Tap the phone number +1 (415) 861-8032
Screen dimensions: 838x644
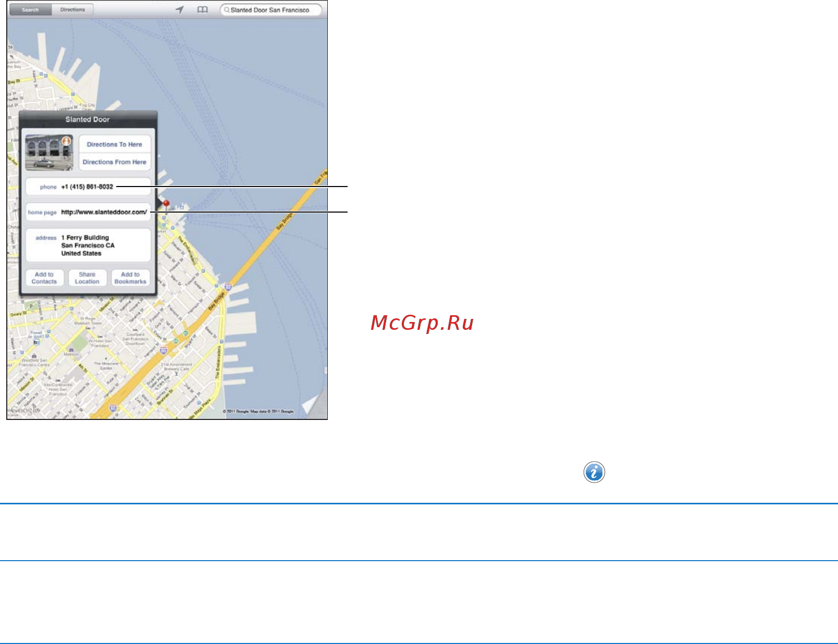88,187
